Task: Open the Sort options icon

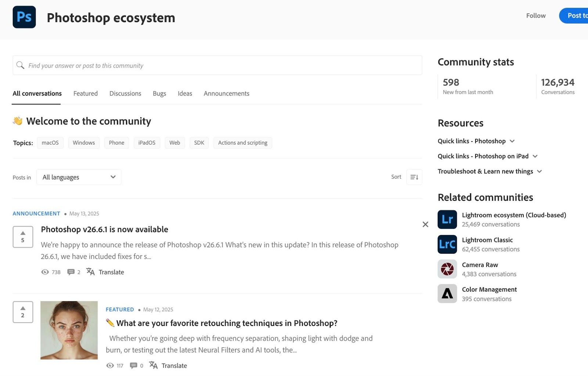Action: pos(414,177)
